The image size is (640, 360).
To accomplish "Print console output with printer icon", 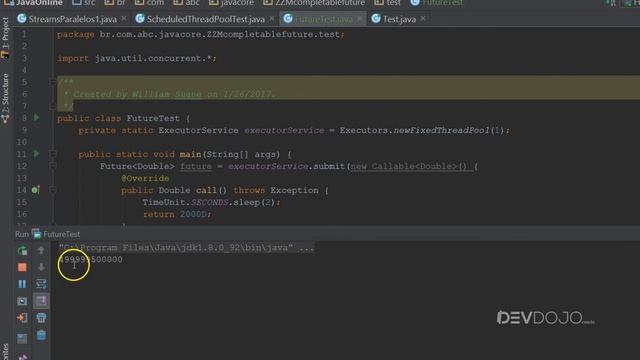I will pos(41,318).
